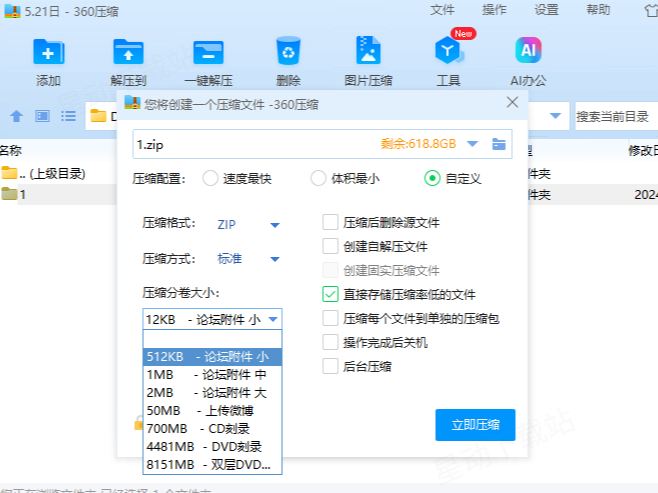Click the folder icon in the address bar

tap(98, 116)
